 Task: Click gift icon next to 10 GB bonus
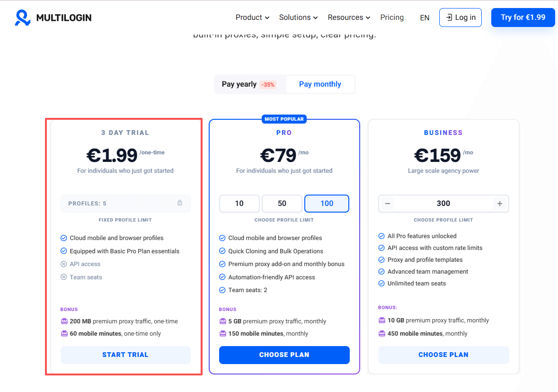coord(381,320)
